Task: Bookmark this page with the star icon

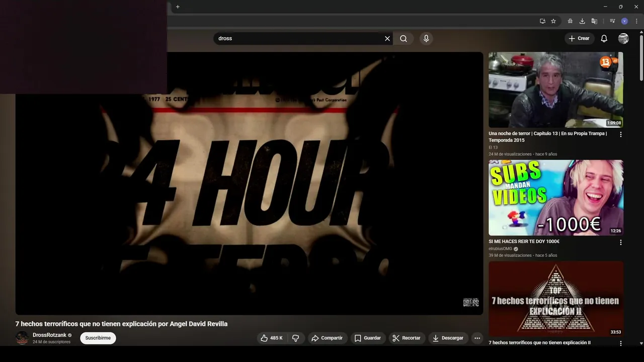Action: [553, 21]
